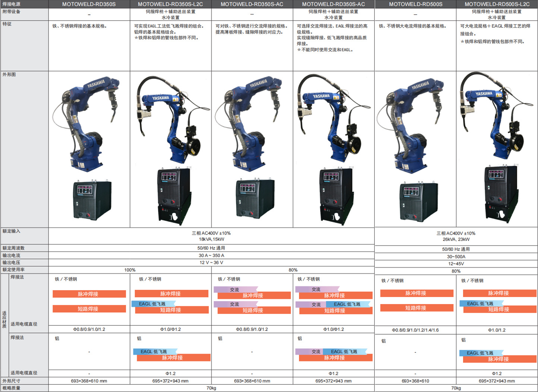This screenshot has height=392, width=538.
Task: Click the "Φ1.0/Φ1.2" cable diameter under RD350S-L2C
Action: tap(170, 329)
